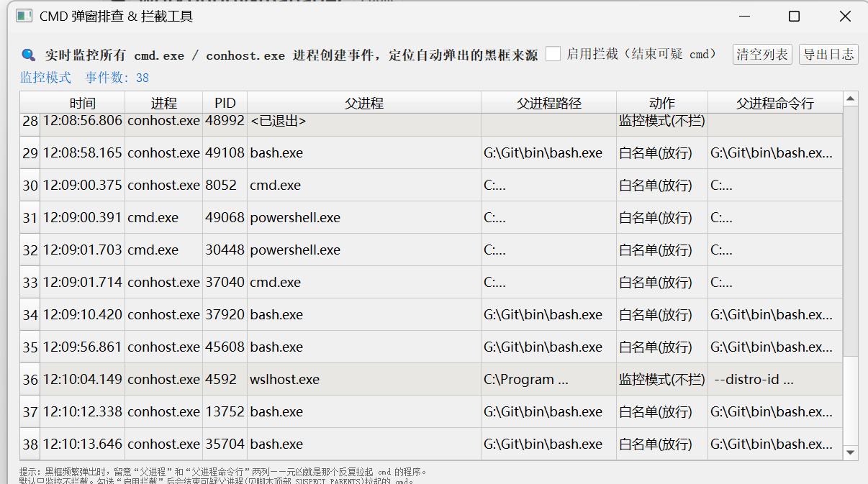The height and width of the screenshot is (484, 868).
Task: Maximize the CMD 弹窗排查 window
Action: (x=794, y=16)
